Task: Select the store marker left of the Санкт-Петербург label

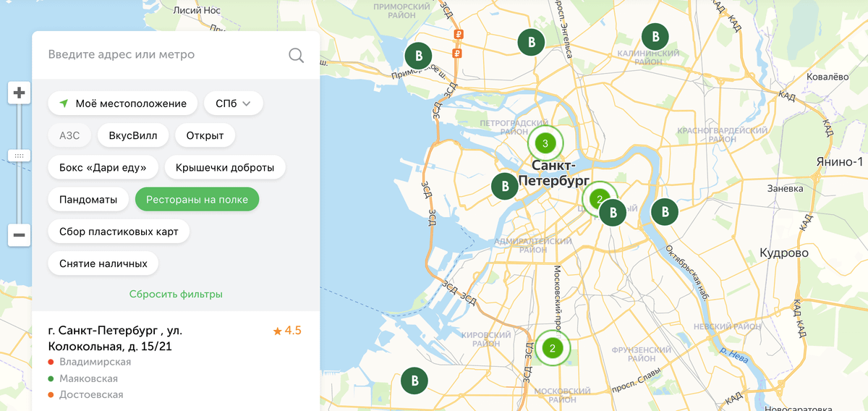Action: click(505, 186)
